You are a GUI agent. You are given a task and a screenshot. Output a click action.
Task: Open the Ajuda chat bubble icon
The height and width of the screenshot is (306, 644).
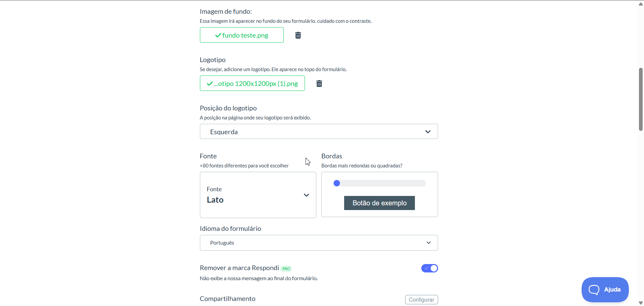click(x=594, y=290)
